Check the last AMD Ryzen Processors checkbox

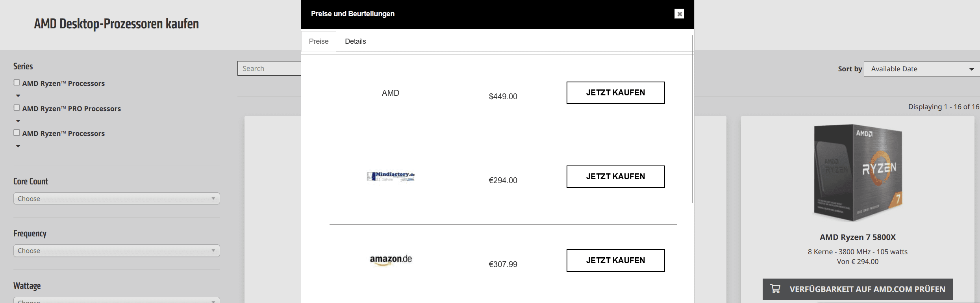tap(17, 133)
